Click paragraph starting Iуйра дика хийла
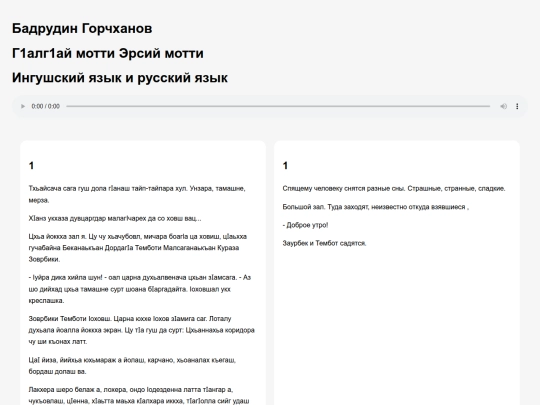 (x=139, y=289)
